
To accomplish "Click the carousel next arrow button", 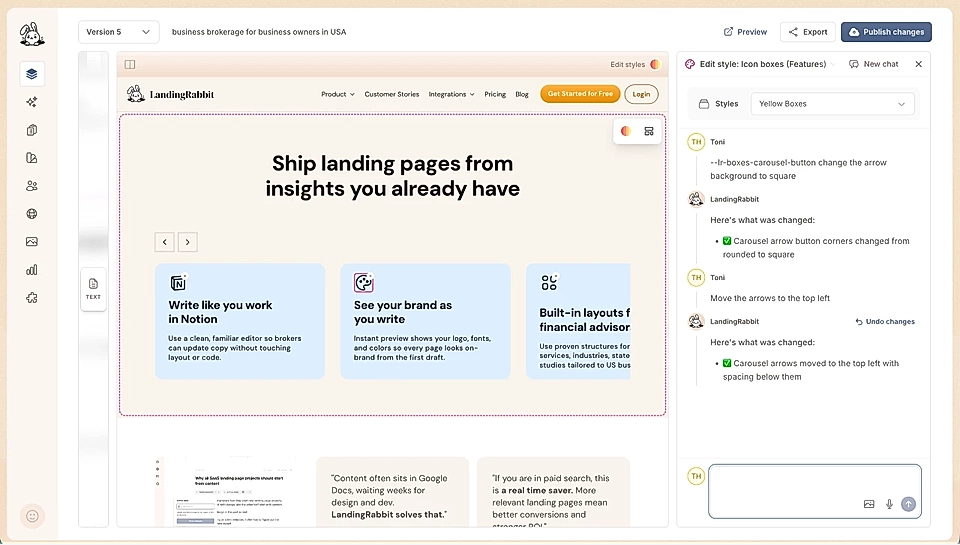I will (x=187, y=242).
